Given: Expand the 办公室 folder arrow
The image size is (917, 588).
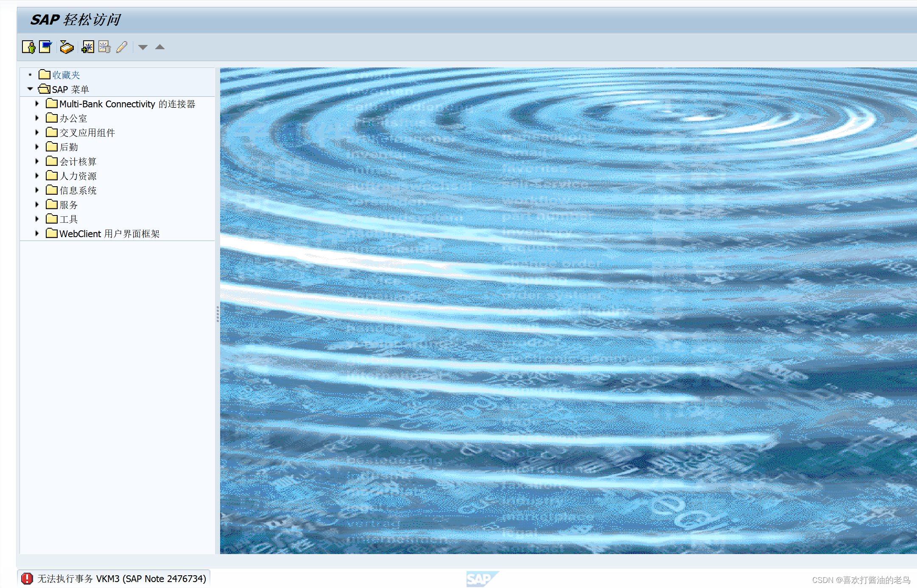Looking at the screenshot, I should (x=37, y=118).
